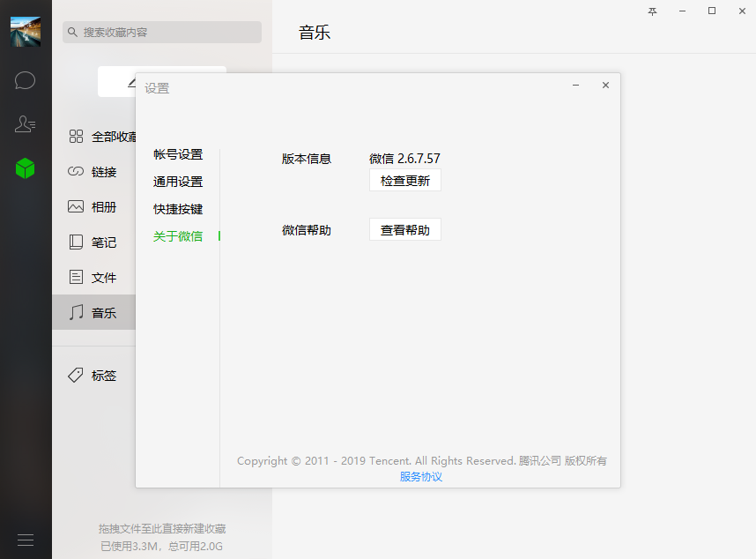Open the Contacts person icon
This screenshot has height=559, width=756.
pos(25,124)
